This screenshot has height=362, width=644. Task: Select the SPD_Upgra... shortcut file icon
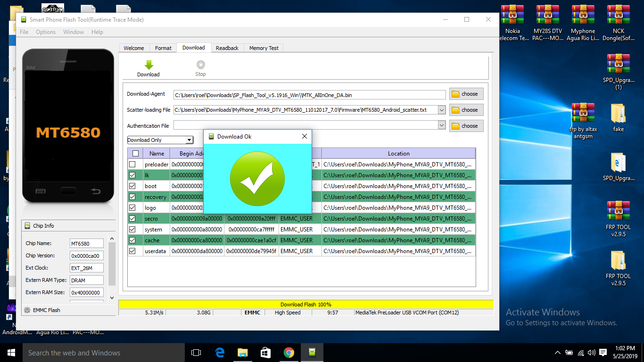pos(619,163)
